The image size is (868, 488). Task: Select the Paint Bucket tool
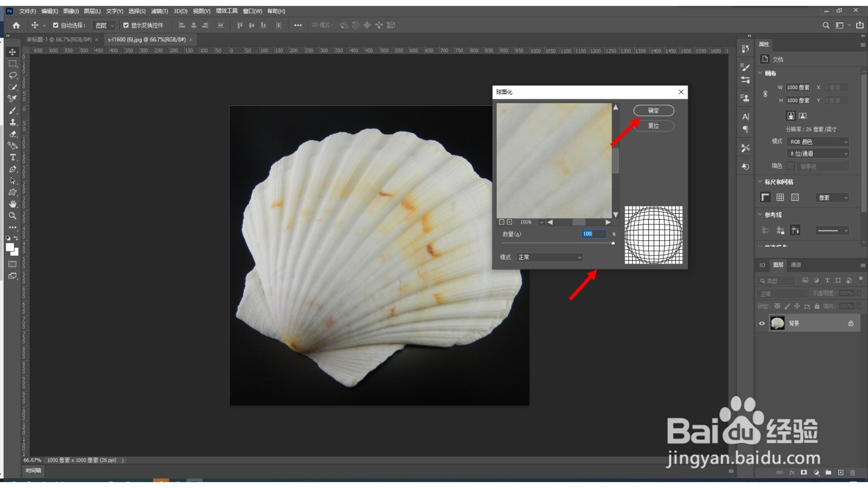12,145
